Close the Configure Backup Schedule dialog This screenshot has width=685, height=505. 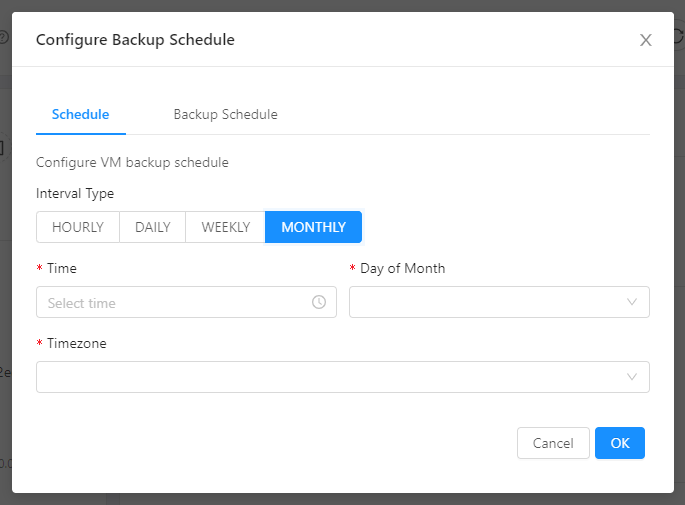(645, 40)
